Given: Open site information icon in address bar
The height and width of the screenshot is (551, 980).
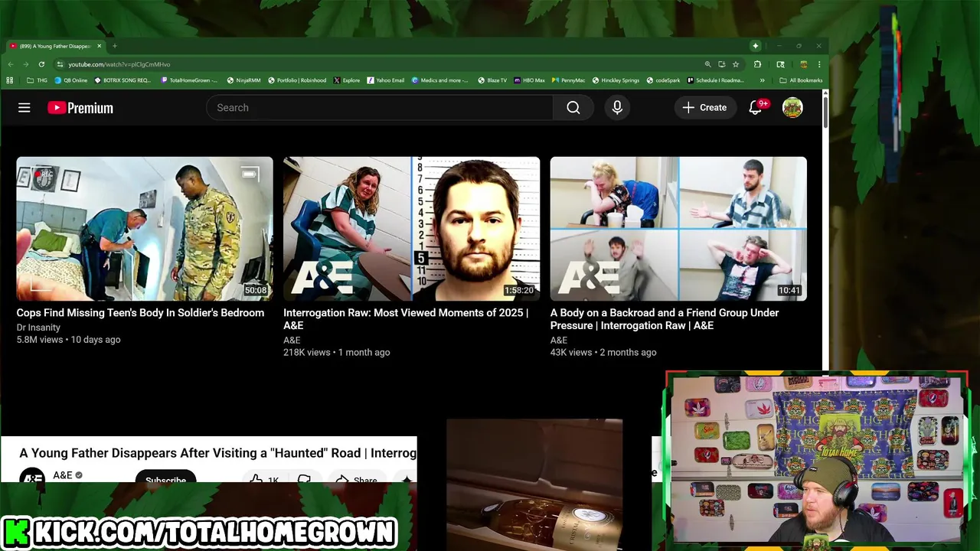Looking at the screenshot, I should click(60, 64).
